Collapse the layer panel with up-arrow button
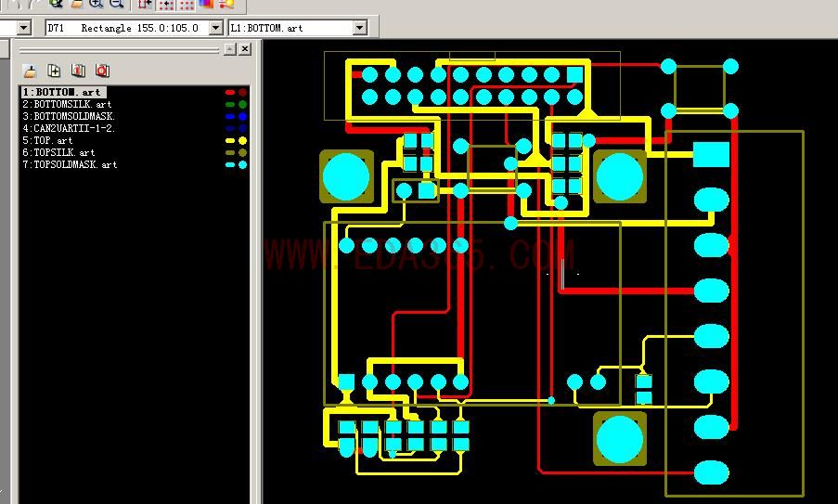This screenshot has height=504, width=838. point(230,49)
